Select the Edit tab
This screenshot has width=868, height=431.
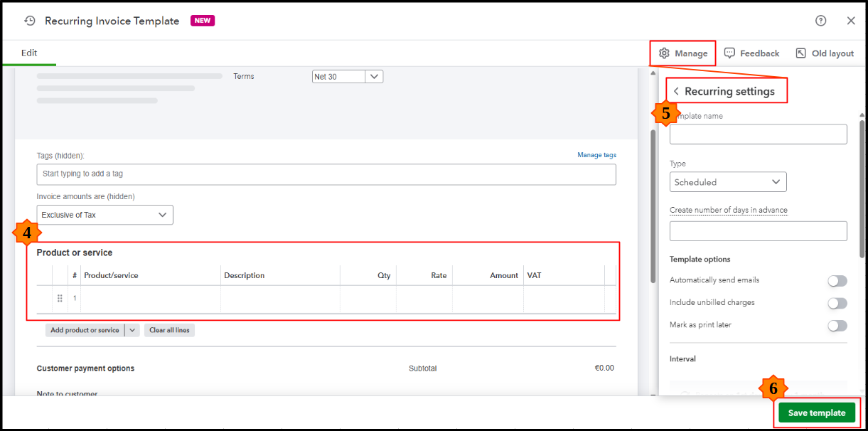(x=29, y=53)
